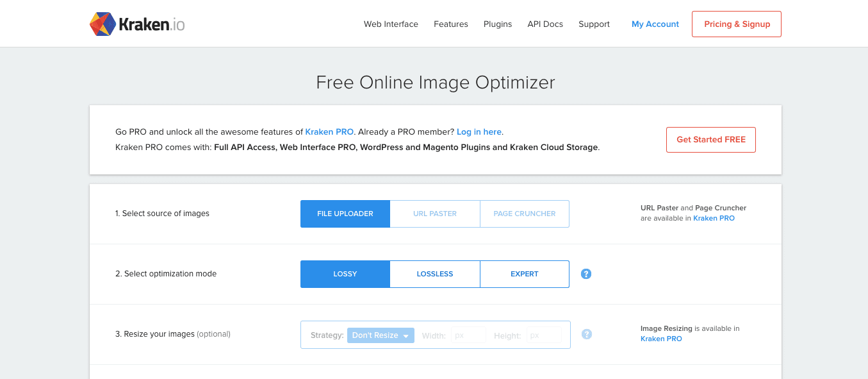Open the Support page
The image size is (868, 379).
pos(594,24)
